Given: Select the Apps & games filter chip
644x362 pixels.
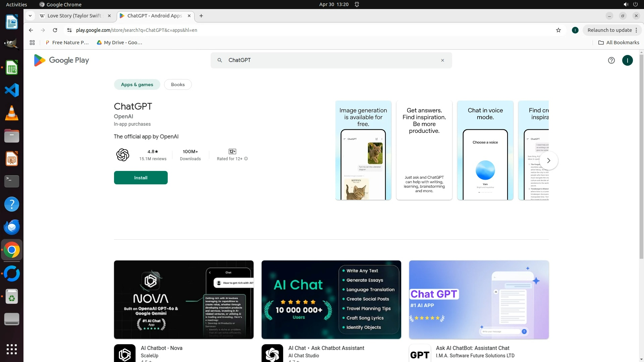Looking at the screenshot, I should point(137,84).
